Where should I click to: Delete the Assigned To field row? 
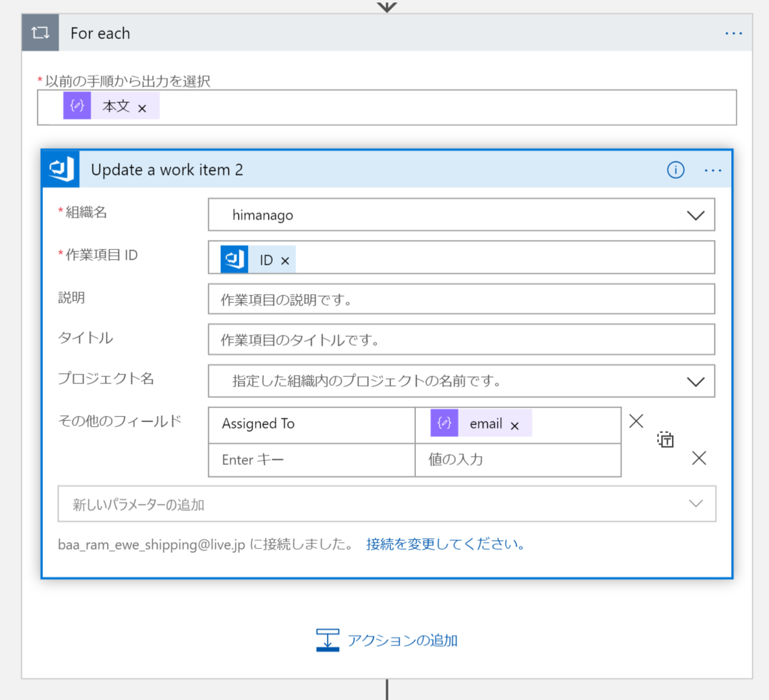(636, 421)
